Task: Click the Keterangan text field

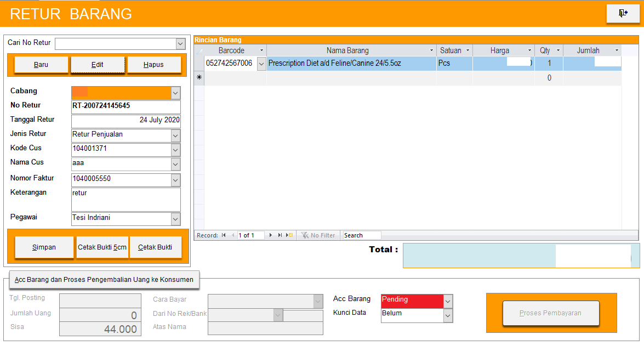Action: (x=126, y=200)
